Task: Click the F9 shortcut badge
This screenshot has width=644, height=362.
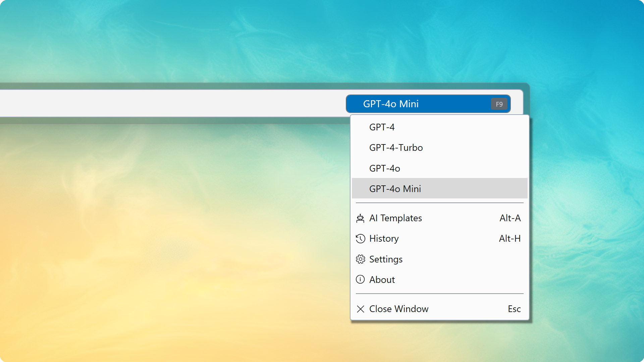Action: [499, 104]
